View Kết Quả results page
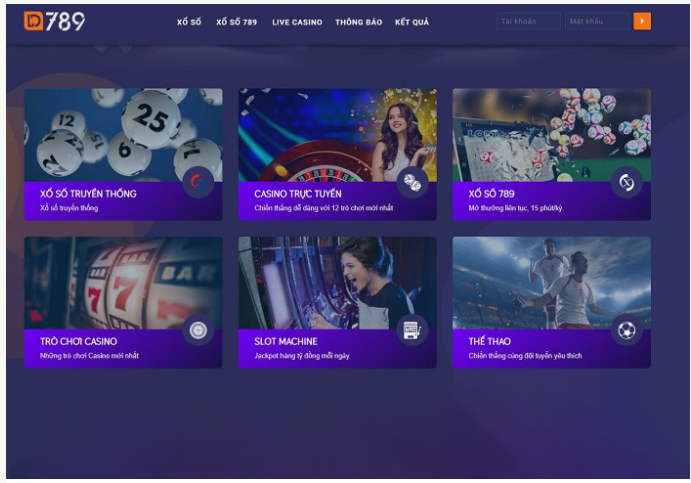691x483 pixels. point(412,22)
